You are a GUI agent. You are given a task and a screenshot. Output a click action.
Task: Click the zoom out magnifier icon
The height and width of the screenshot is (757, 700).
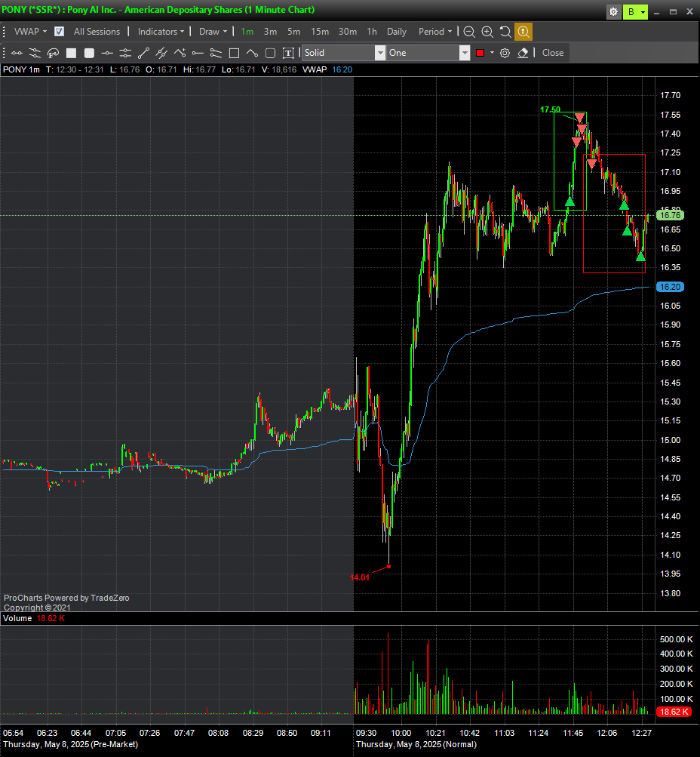pyautogui.click(x=469, y=32)
